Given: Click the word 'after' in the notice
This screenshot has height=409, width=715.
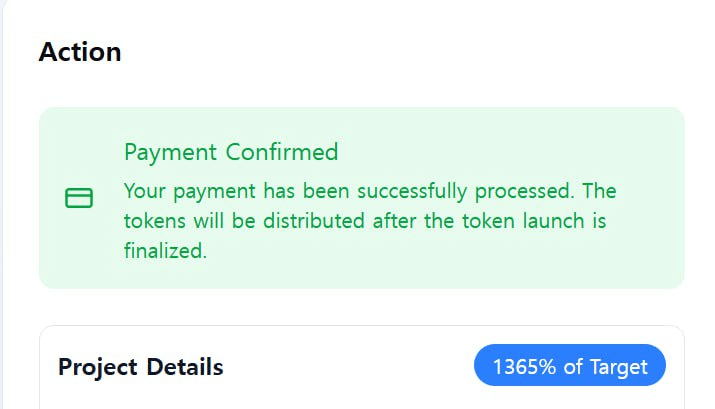Looking at the screenshot, I should (394, 221).
